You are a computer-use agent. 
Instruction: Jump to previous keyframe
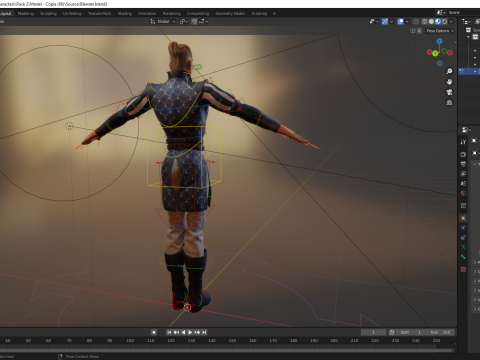tap(176, 332)
